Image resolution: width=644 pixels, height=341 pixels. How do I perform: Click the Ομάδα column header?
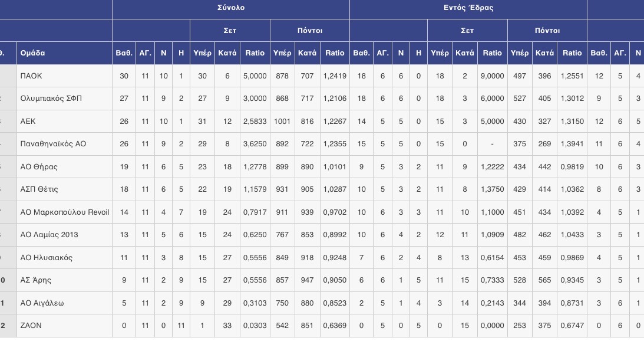pyautogui.click(x=32, y=53)
